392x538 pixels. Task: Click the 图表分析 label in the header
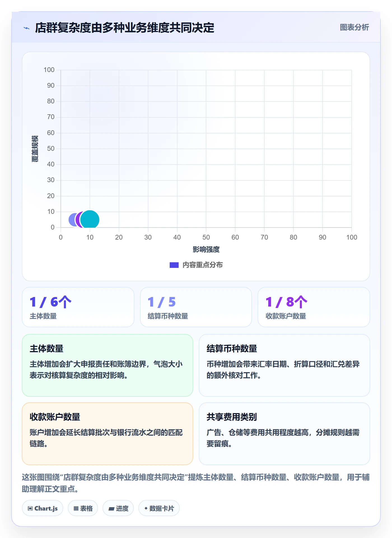point(354,27)
